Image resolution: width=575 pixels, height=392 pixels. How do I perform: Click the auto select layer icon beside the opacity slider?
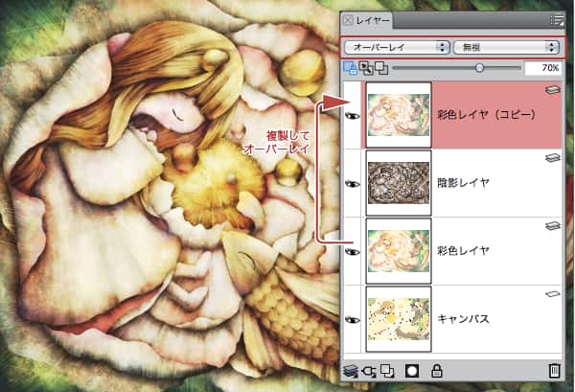click(x=381, y=68)
